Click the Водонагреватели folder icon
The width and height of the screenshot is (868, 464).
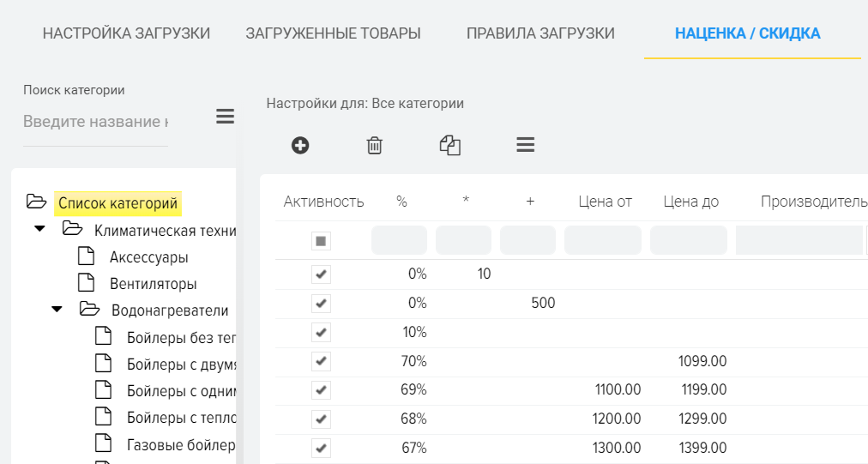coord(89,309)
